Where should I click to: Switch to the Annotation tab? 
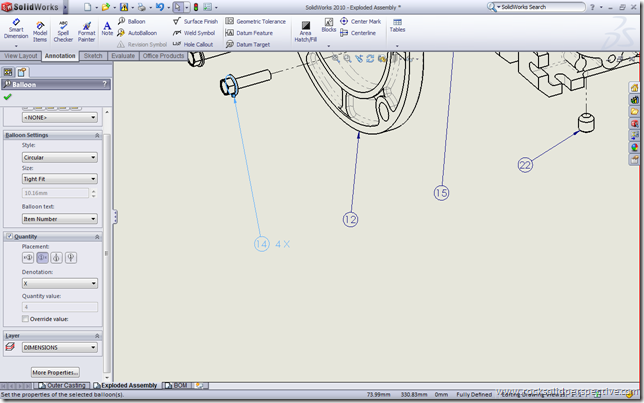60,56
